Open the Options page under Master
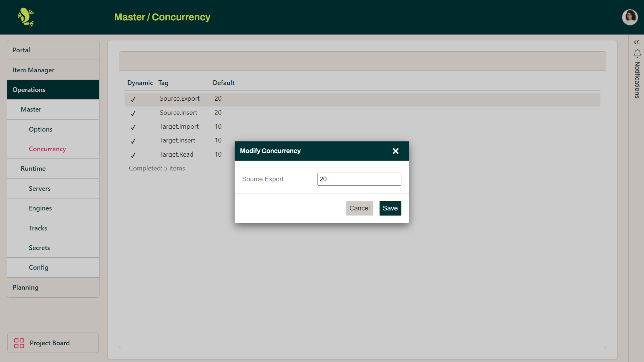Viewport: 644px width, 362px height. click(40, 129)
